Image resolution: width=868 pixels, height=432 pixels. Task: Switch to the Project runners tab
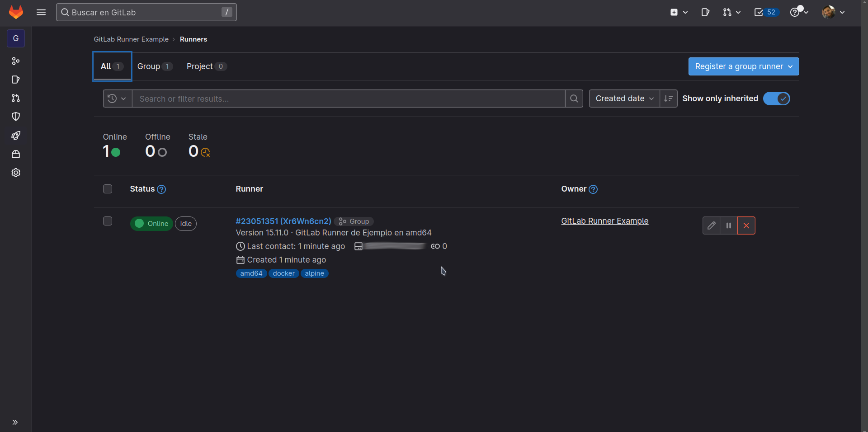coord(206,66)
